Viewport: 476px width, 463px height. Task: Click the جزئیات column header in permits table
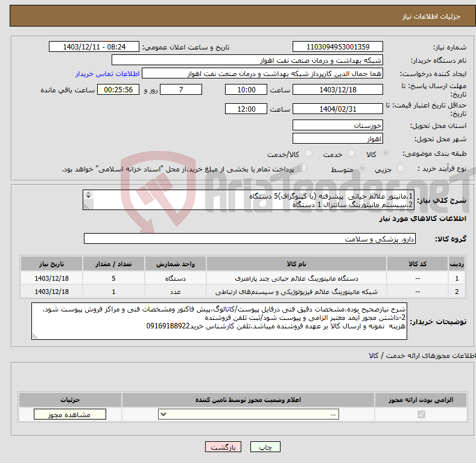click(70, 400)
